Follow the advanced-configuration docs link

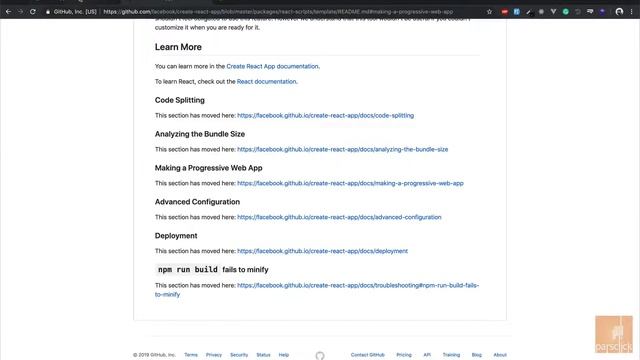(339, 217)
